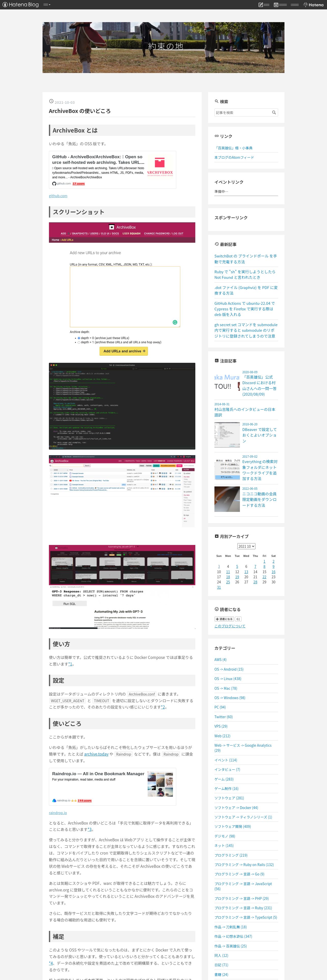Screen dimensions: 327x980
Task: Open 'gh secret set コマンド' recent article
Action: point(246,330)
